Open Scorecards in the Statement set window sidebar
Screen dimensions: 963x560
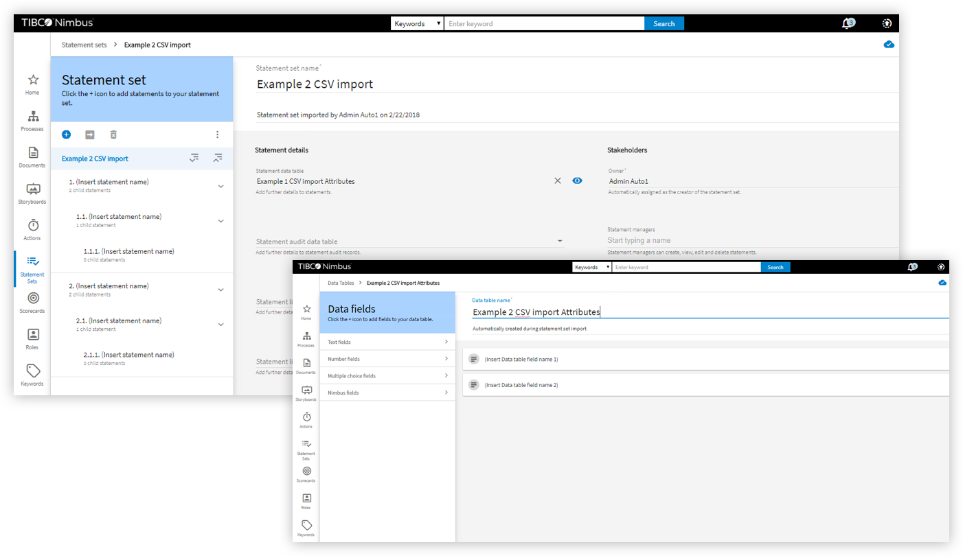(x=32, y=303)
